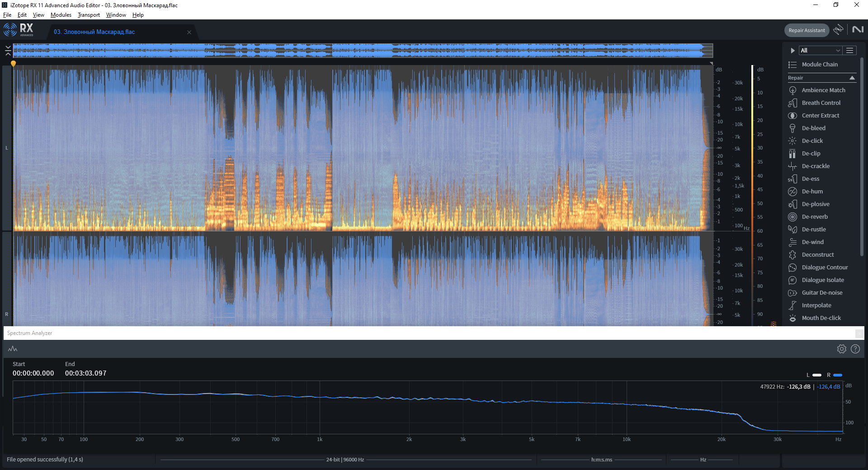Image resolution: width=868 pixels, height=470 pixels.
Task: Click the overview waveform navigation bar
Action: (x=363, y=50)
